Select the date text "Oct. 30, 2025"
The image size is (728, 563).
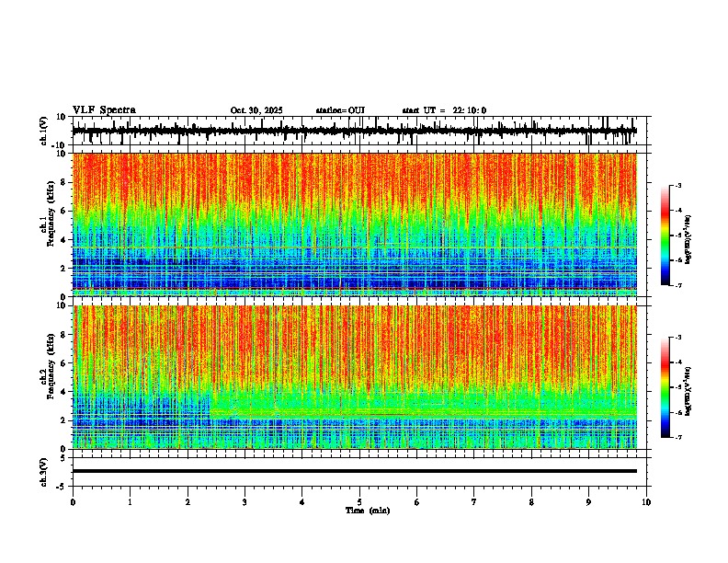[256, 110]
